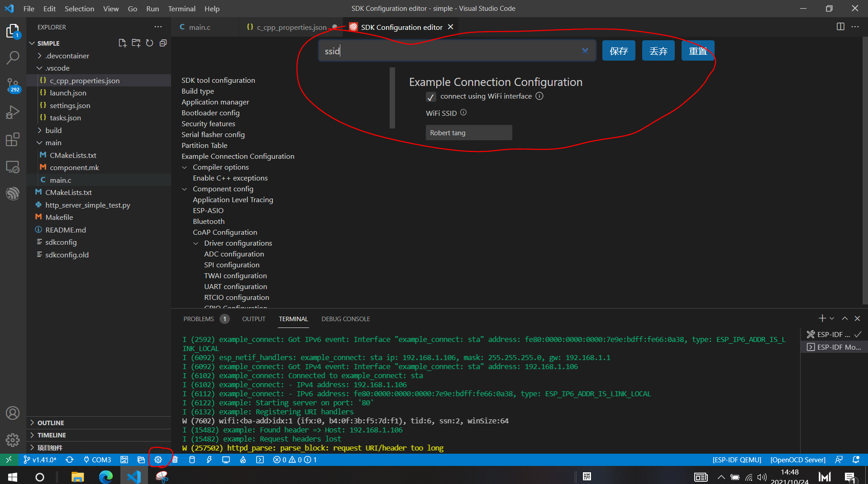This screenshot has width=868, height=484.
Task: Click the build, flash and monitor flame icon
Action: coord(243,460)
